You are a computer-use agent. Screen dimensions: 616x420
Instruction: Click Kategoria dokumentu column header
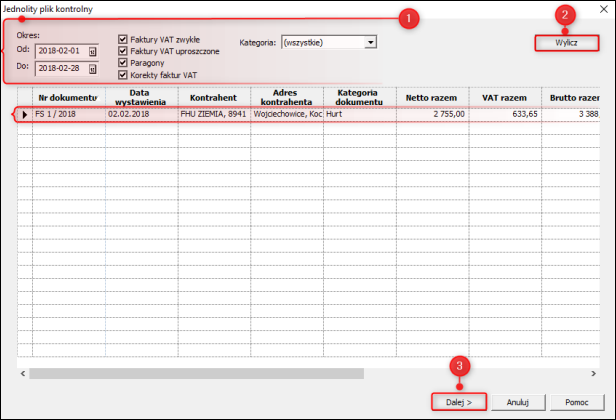coord(360,97)
